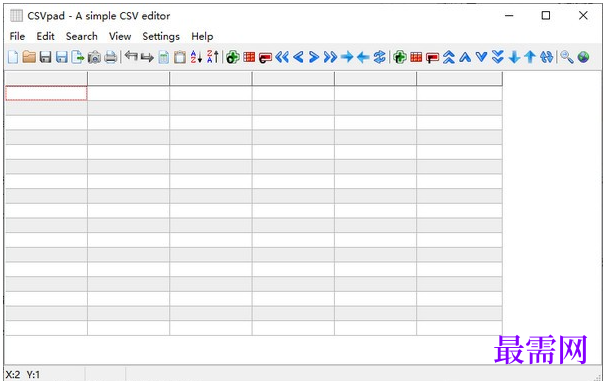Select the cell with red dotted outline
The image size is (606, 381).
point(46,94)
